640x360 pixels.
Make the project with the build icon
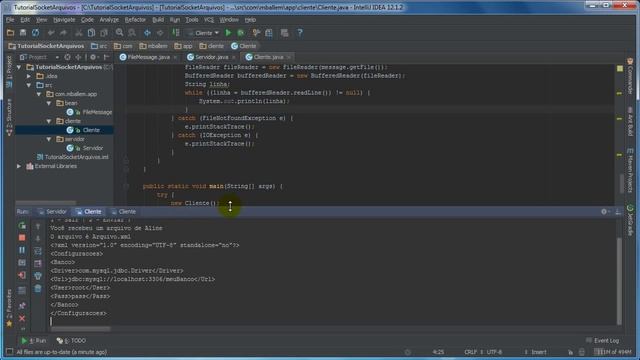pyautogui.click(x=176, y=33)
